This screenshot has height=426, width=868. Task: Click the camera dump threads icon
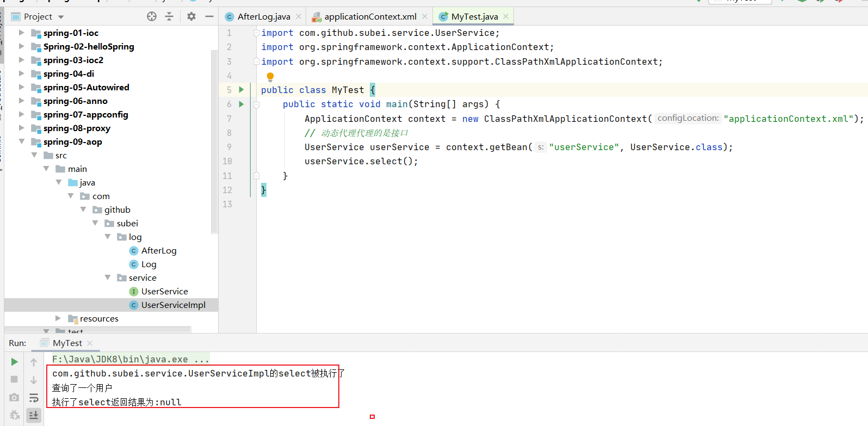click(15, 398)
